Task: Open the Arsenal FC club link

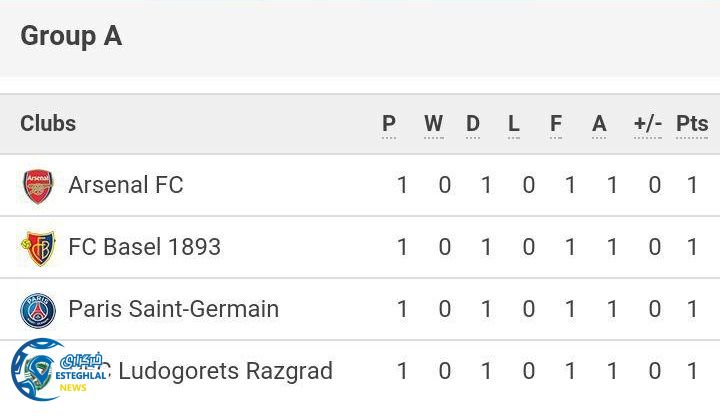Action: (x=125, y=185)
